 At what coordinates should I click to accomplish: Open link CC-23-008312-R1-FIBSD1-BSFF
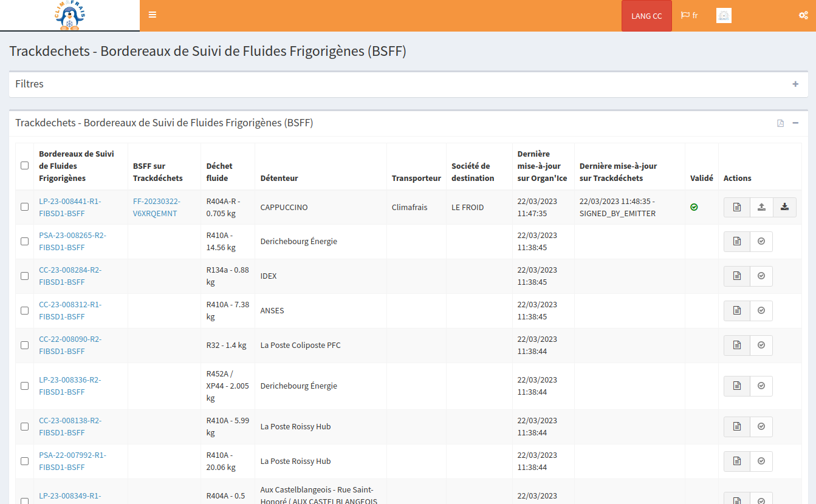70,310
